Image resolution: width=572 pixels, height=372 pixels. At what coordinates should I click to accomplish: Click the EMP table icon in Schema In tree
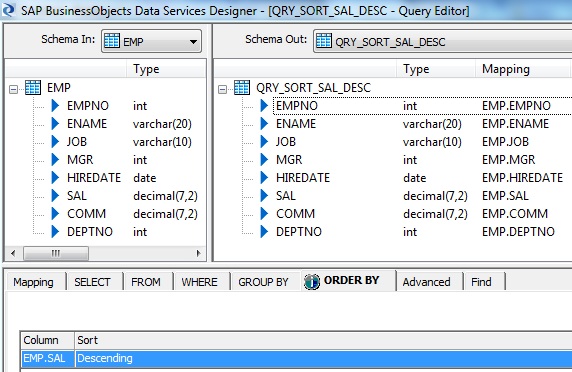[x=33, y=88]
